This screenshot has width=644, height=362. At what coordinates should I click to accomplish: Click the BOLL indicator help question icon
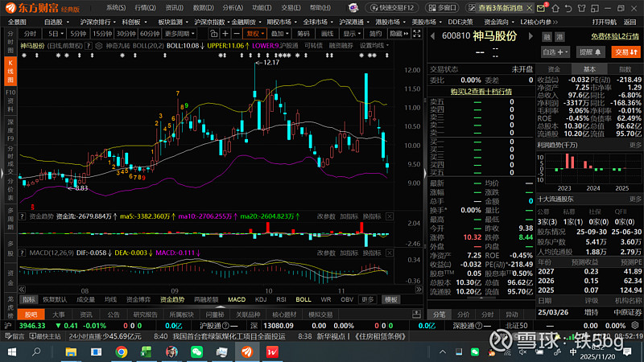click(88, 46)
